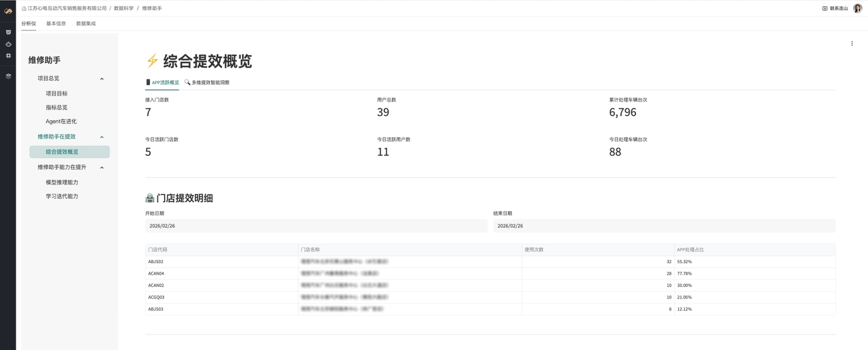Switch to the 数据集成 tab
This screenshot has width=868, height=350.
point(86,23)
